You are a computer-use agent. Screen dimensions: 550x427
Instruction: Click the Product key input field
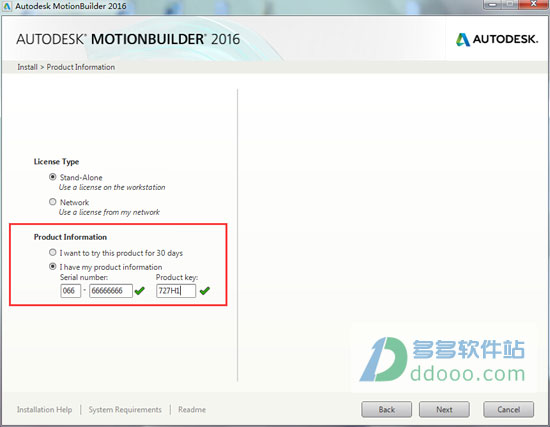tap(176, 291)
